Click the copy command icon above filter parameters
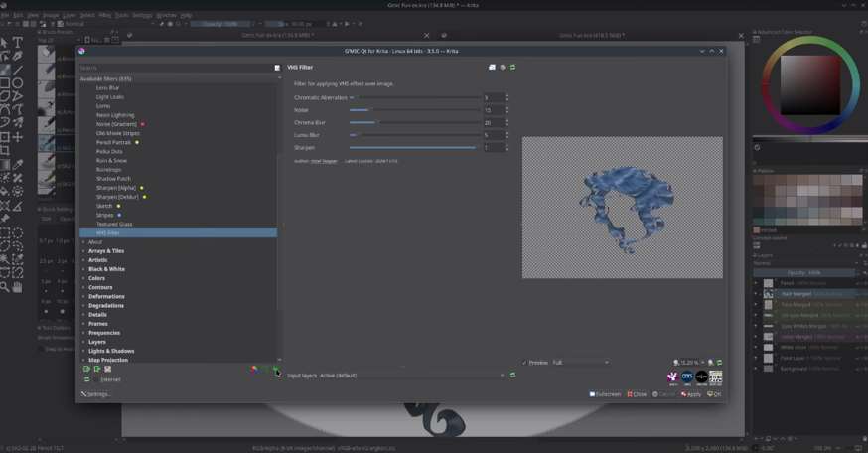The width and height of the screenshot is (868, 453). [492, 67]
